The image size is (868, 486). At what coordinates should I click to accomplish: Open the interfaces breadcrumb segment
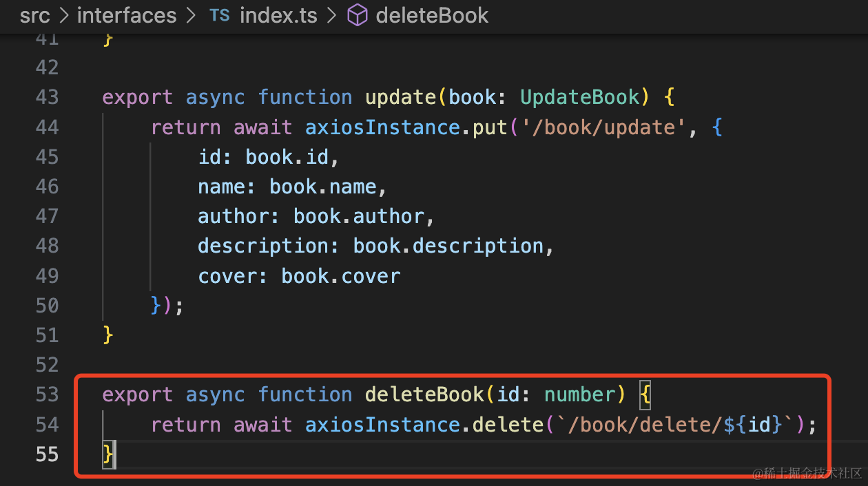coord(127,16)
